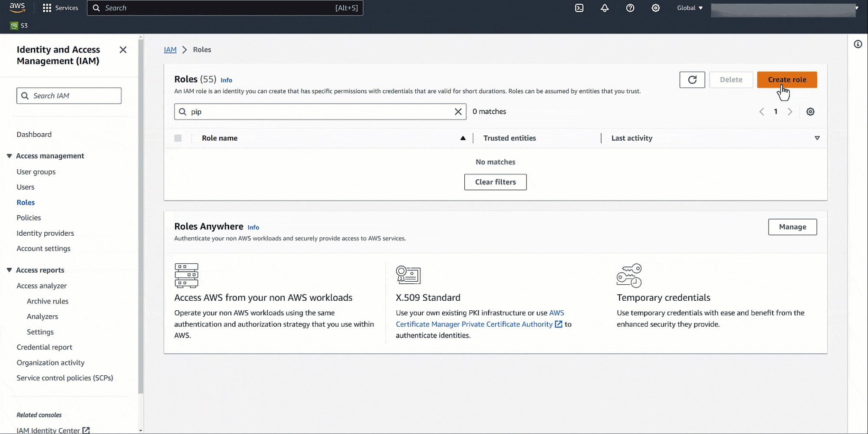The image size is (868, 434).
Task: Open the help question mark icon
Action: click(630, 8)
